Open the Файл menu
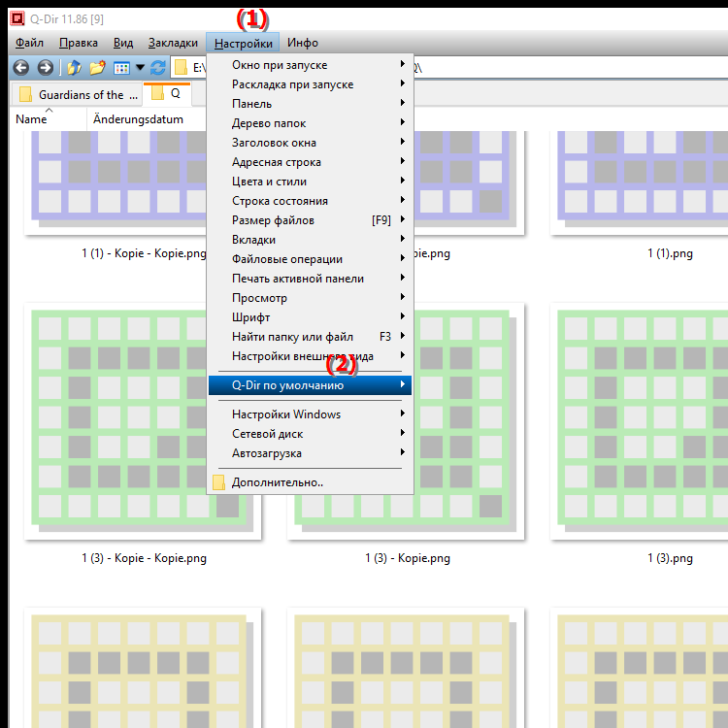 pyautogui.click(x=29, y=43)
